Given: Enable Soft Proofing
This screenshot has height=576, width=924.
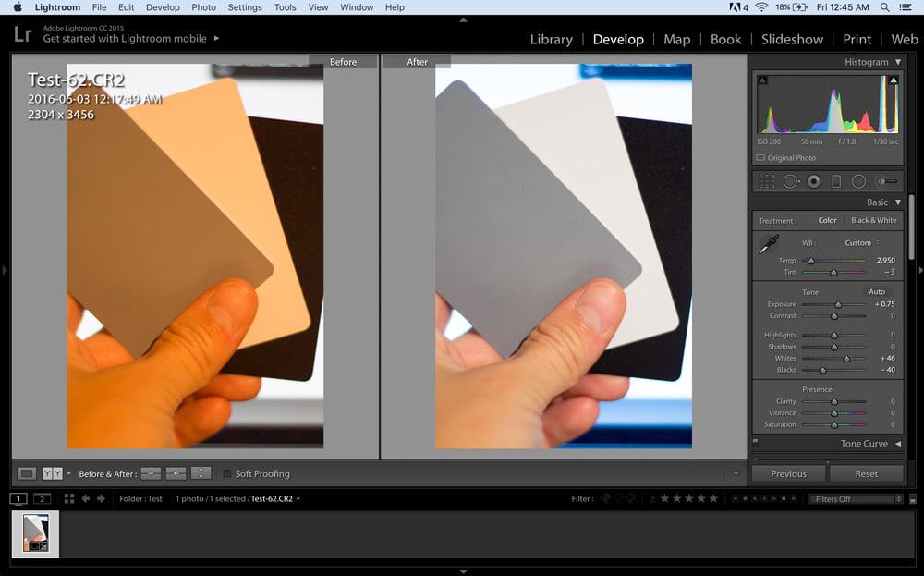Looking at the screenshot, I should coord(226,473).
